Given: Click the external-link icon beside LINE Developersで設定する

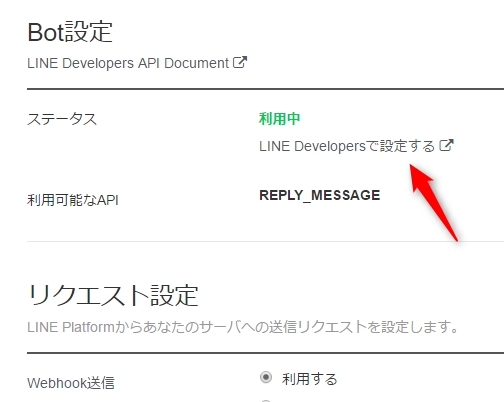Looking at the screenshot, I should tap(446, 145).
